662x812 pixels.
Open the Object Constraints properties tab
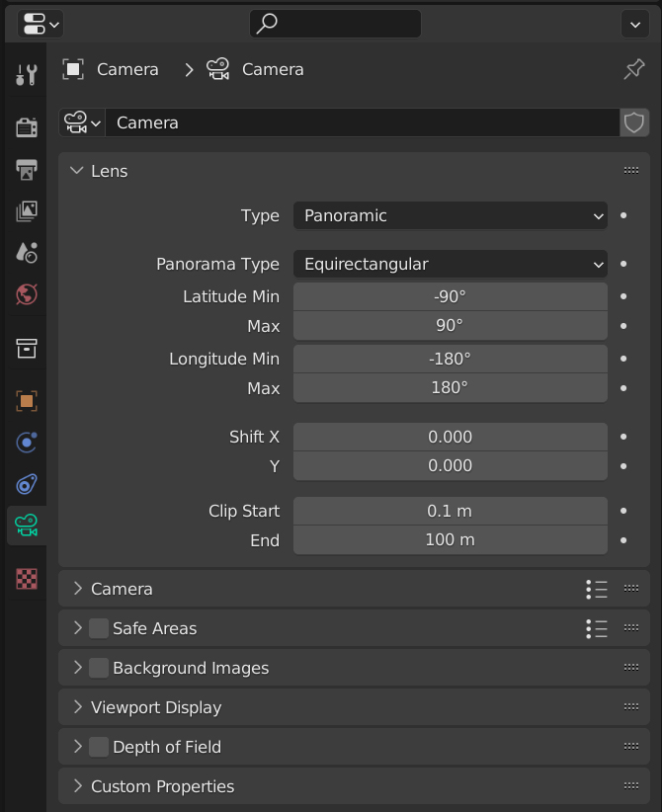pos(27,485)
